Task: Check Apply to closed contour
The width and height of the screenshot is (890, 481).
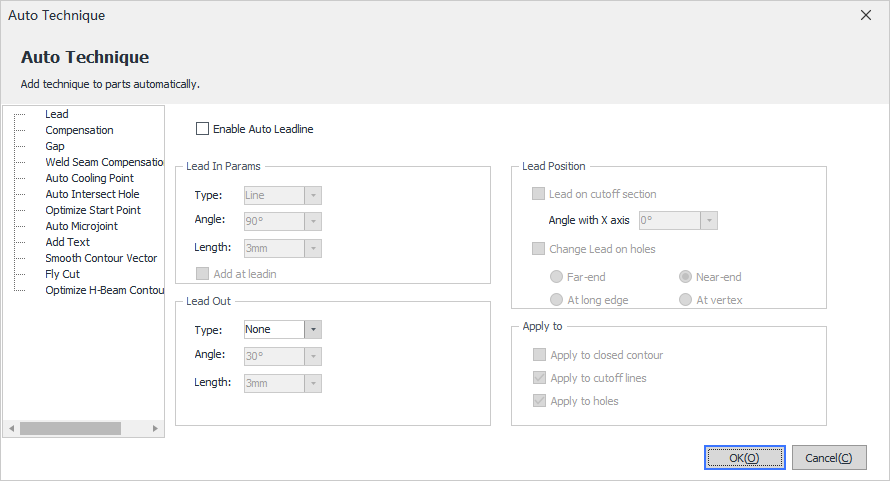Action: pos(539,355)
